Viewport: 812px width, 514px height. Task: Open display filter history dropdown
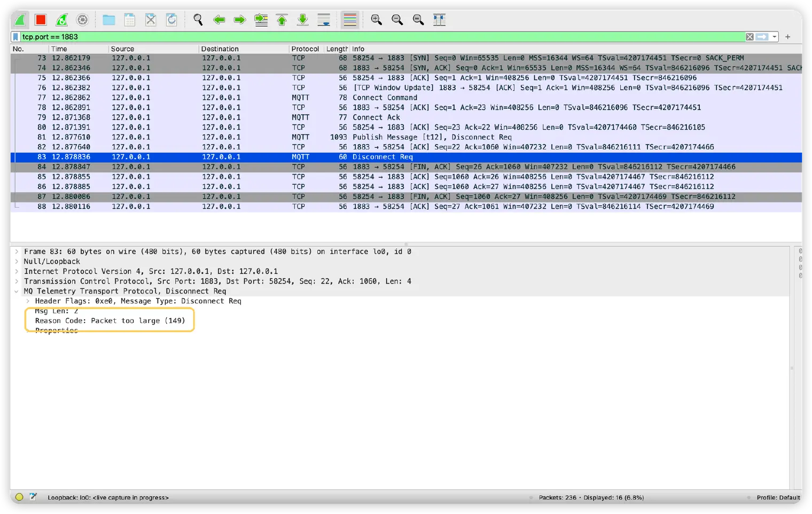775,37
